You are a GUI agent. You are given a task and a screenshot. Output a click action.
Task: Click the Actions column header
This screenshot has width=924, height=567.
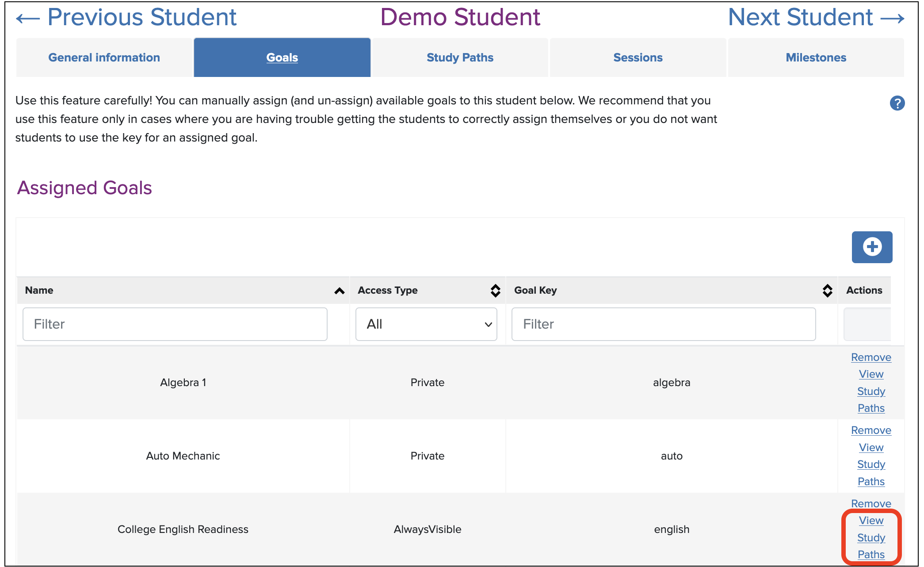click(864, 291)
